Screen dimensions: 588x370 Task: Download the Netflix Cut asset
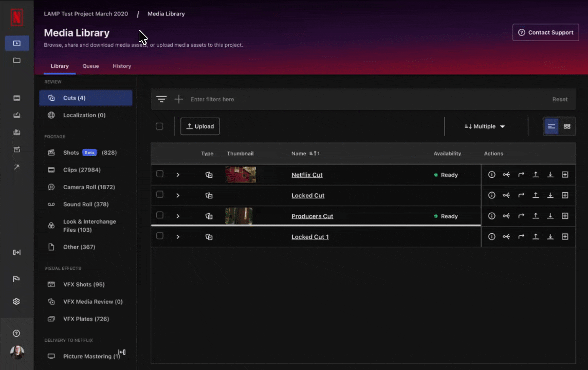[550, 175]
